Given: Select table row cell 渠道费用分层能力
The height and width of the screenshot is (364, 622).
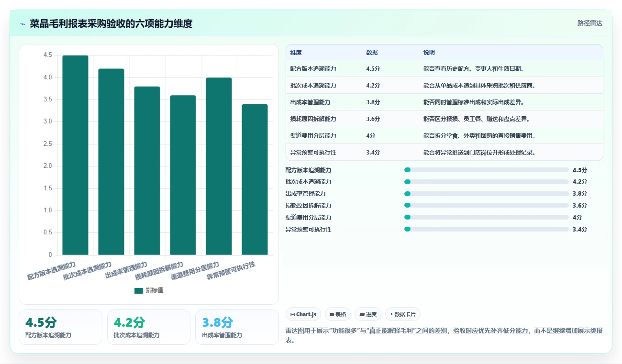Looking at the screenshot, I should 313,136.
